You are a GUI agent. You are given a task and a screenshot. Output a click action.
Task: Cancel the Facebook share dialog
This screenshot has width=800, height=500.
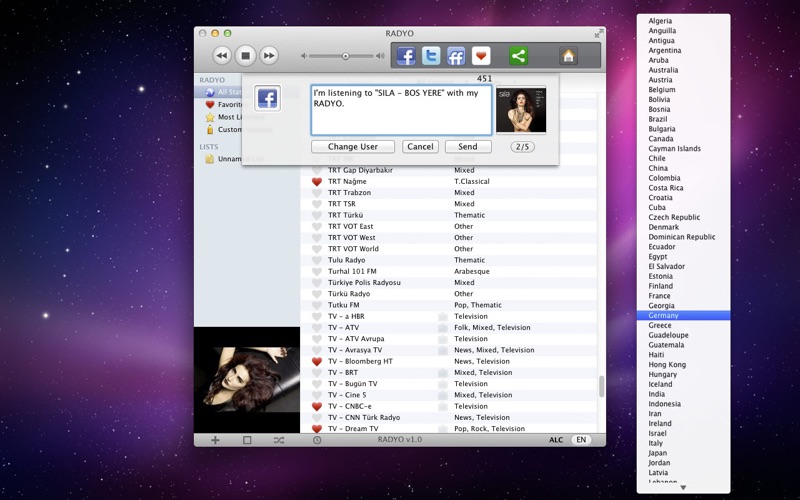(x=420, y=147)
